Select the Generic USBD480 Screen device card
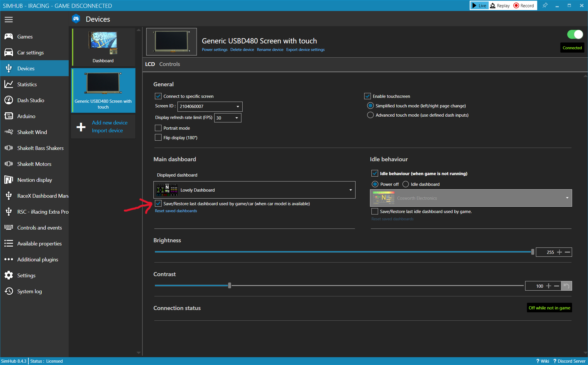The image size is (588, 365). pos(103,90)
